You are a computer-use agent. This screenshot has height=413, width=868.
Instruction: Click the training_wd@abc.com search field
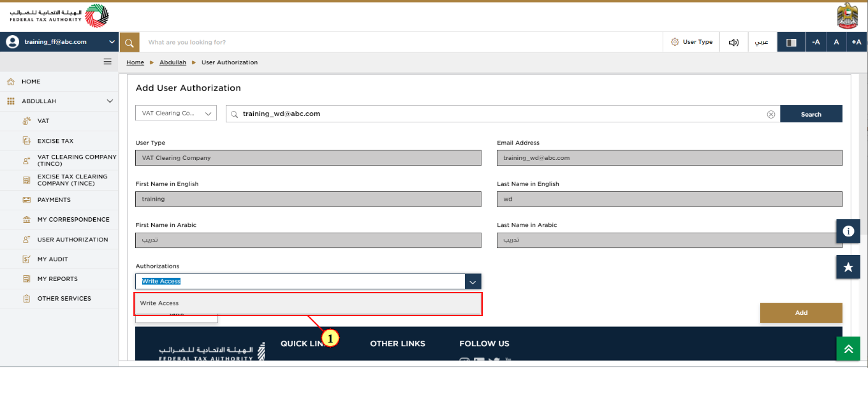503,114
